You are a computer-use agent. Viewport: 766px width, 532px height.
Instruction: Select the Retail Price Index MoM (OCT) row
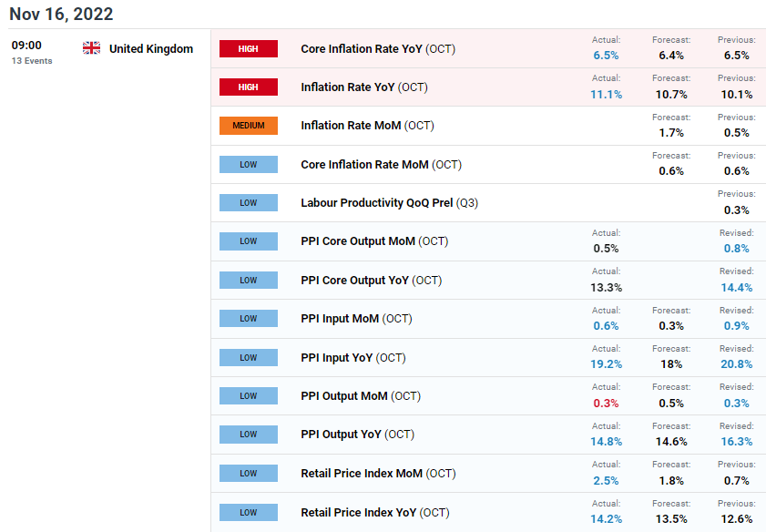coord(488,474)
